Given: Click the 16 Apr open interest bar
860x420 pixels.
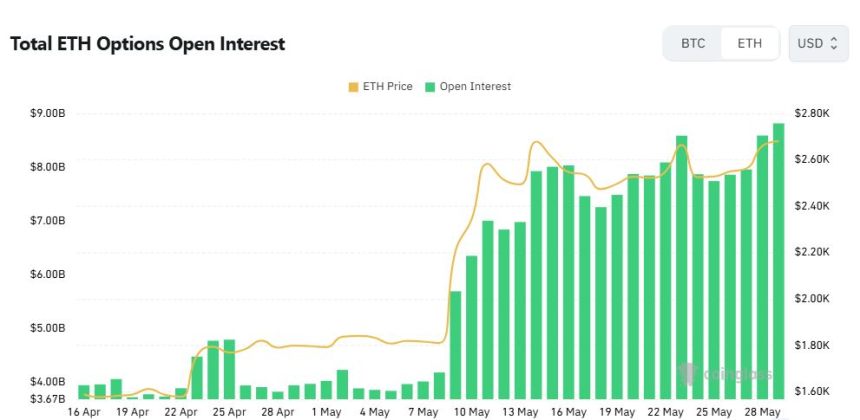Looking at the screenshot, I should pyautogui.click(x=84, y=392).
